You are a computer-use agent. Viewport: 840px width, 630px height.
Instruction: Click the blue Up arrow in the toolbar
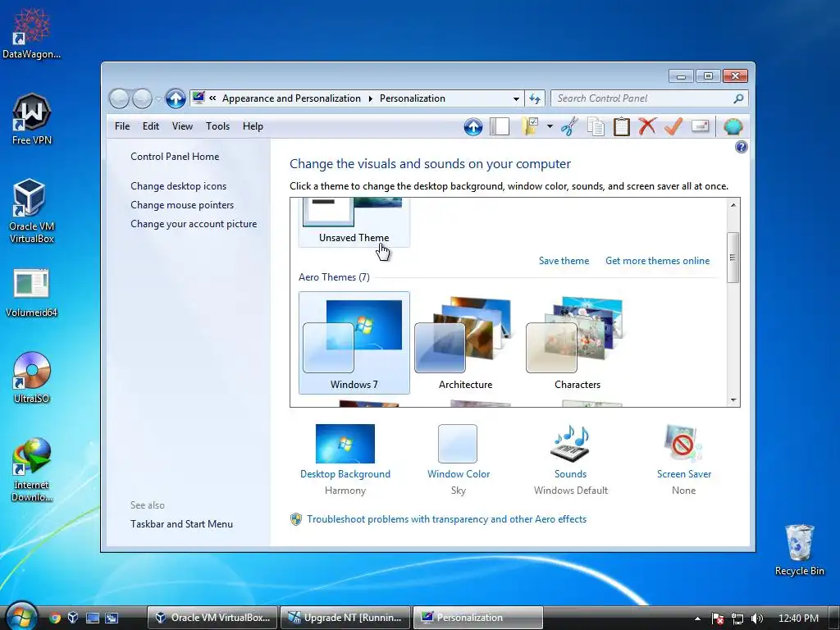(x=473, y=127)
